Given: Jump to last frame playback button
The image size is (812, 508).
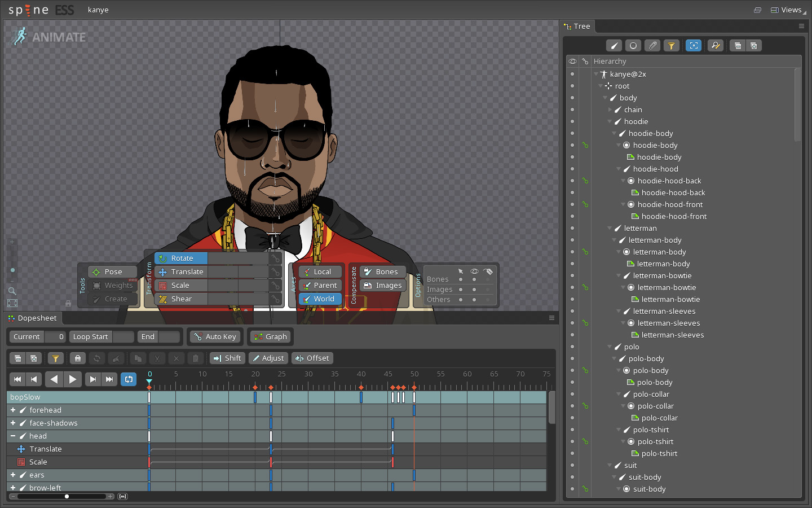Looking at the screenshot, I should tap(109, 379).
